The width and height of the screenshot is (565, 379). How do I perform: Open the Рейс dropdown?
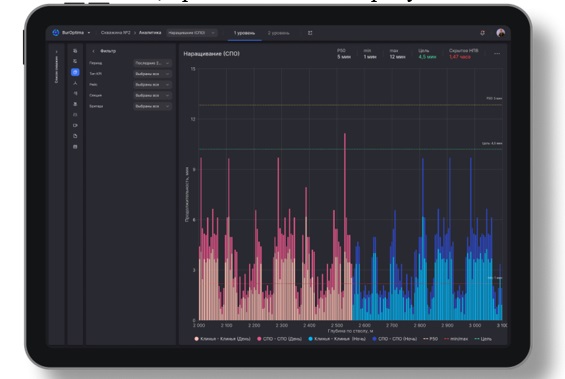(x=152, y=85)
